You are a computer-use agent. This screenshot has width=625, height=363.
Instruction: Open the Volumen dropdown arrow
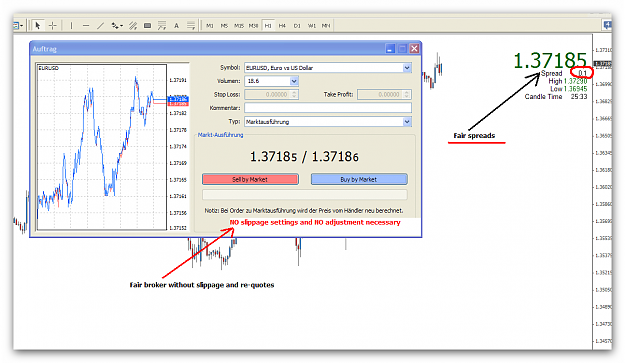pos(294,81)
